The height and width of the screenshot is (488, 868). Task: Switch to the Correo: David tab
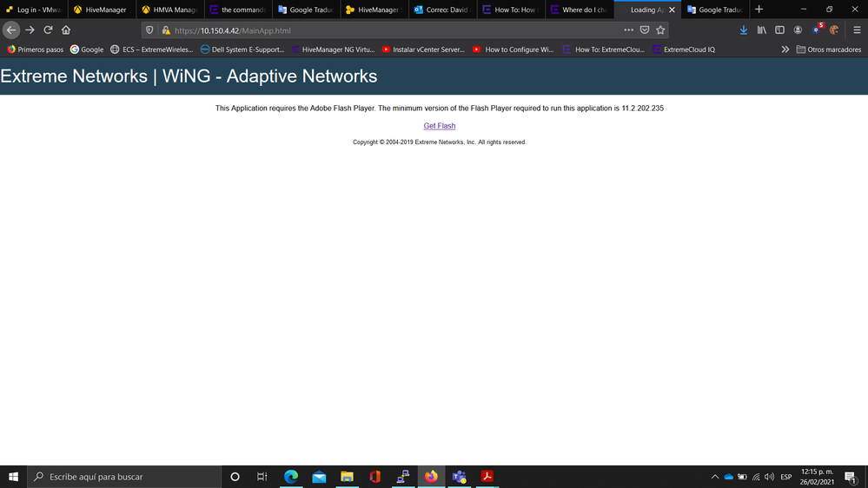tap(441, 10)
